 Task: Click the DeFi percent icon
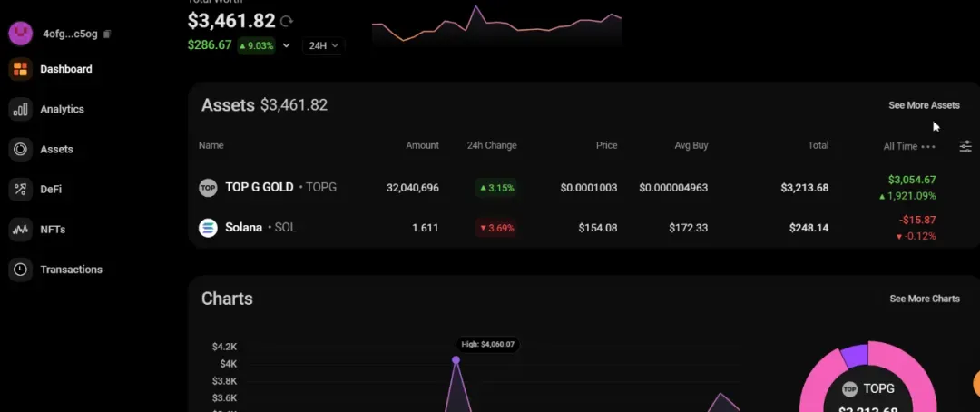tap(21, 189)
